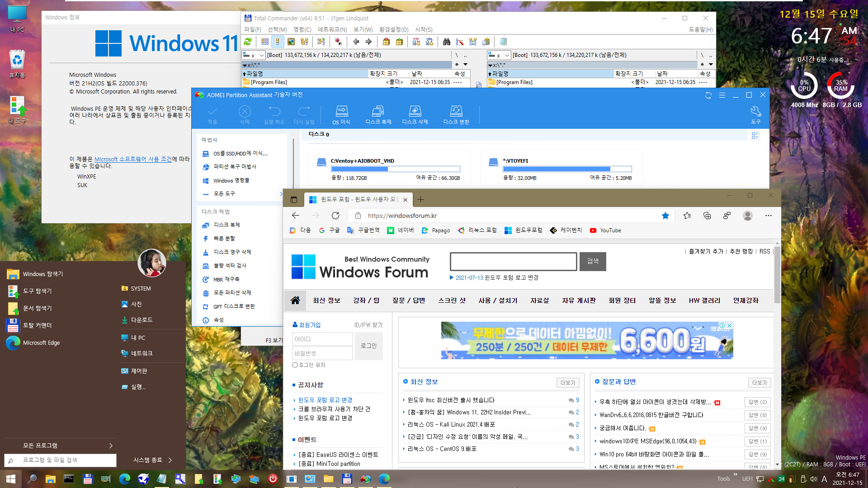Click the green Refresh icon in Total Commander

tap(248, 42)
